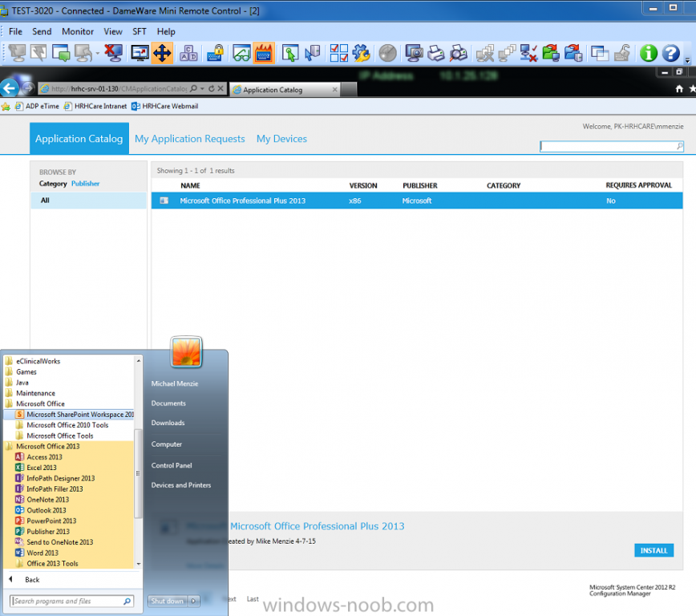Open ADP eTime favorites link
The height and width of the screenshot is (616, 696).
(37, 106)
